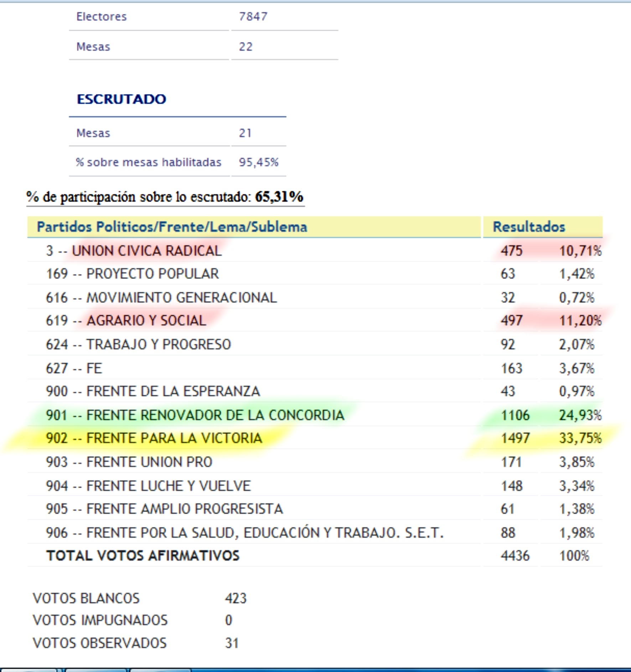Click the FRENTE DE LA ESPERANZA row
The image size is (631, 672).
tap(173, 391)
